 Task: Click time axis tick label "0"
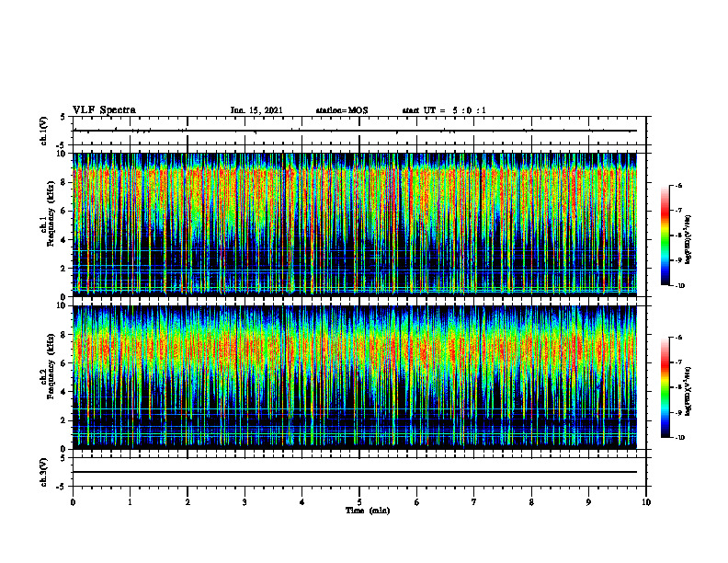click(x=73, y=502)
